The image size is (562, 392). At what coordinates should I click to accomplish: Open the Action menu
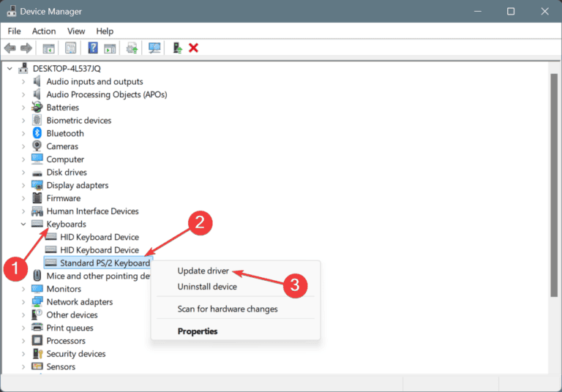[x=44, y=31]
